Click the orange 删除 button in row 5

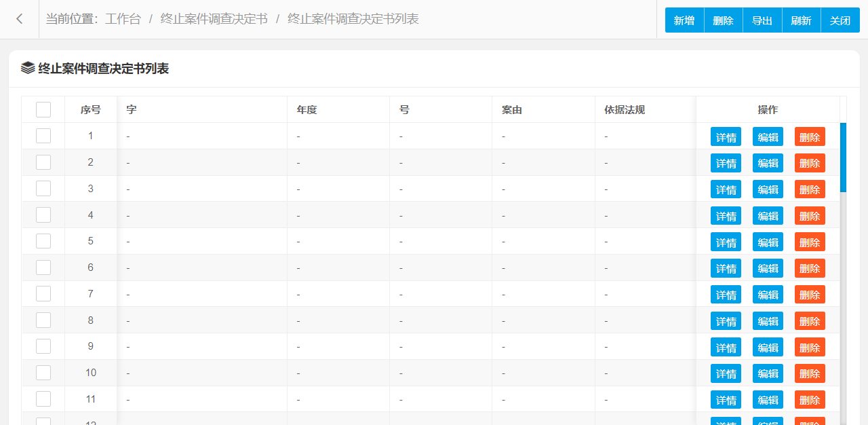810,242
